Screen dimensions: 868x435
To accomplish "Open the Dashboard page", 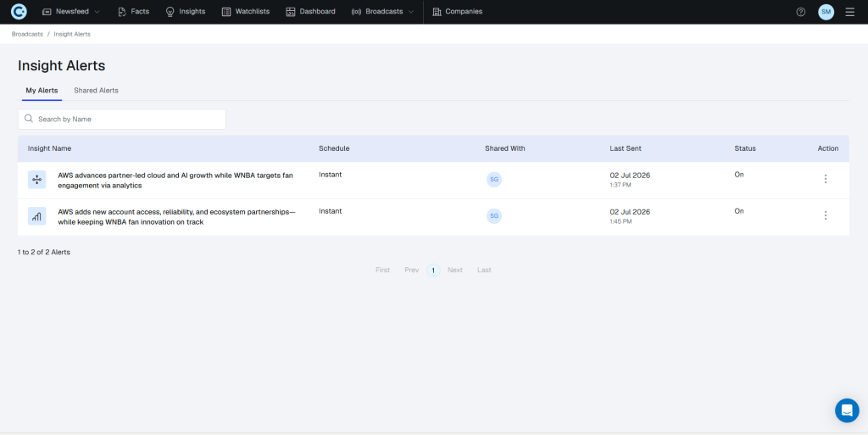I will [x=310, y=12].
